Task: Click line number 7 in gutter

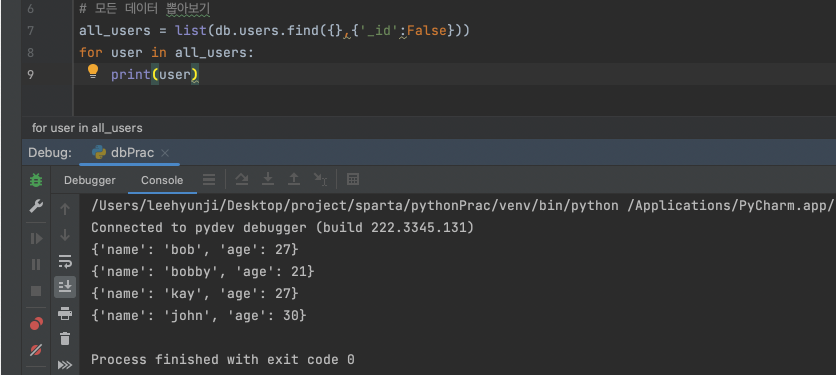Action: 30,31
